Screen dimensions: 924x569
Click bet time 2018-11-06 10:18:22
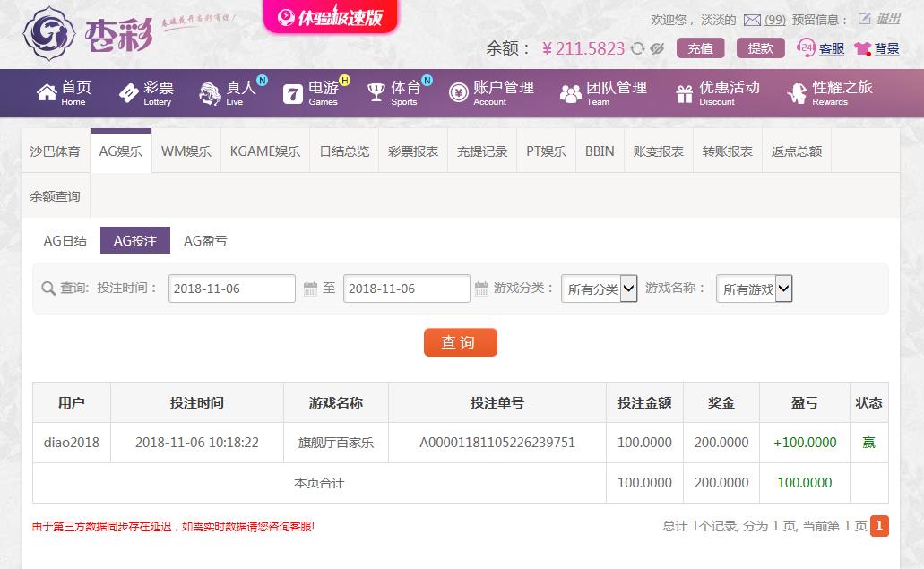tap(197, 443)
